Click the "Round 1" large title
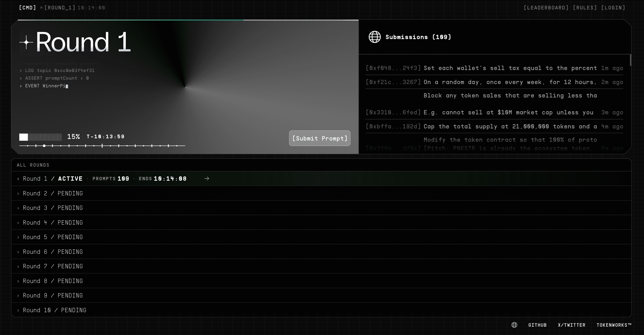The height and width of the screenshot is (335, 644). (x=83, y=42)
